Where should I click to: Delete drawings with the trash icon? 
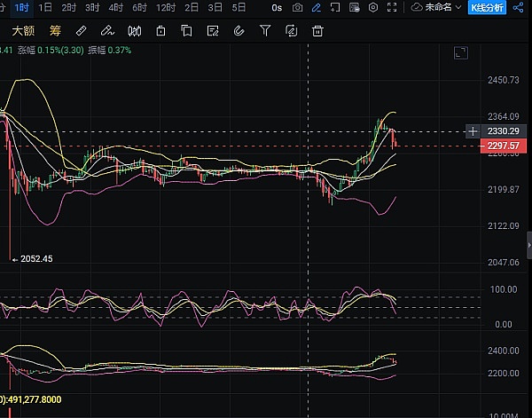[x=317, y=31]
